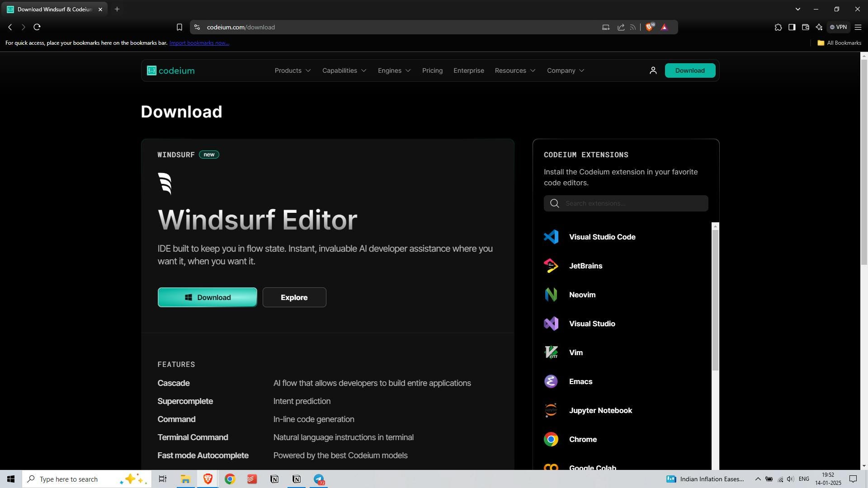Select the Neovim logo icon
The height and width of the screenshot is (488, 868).
coord(551,295)
